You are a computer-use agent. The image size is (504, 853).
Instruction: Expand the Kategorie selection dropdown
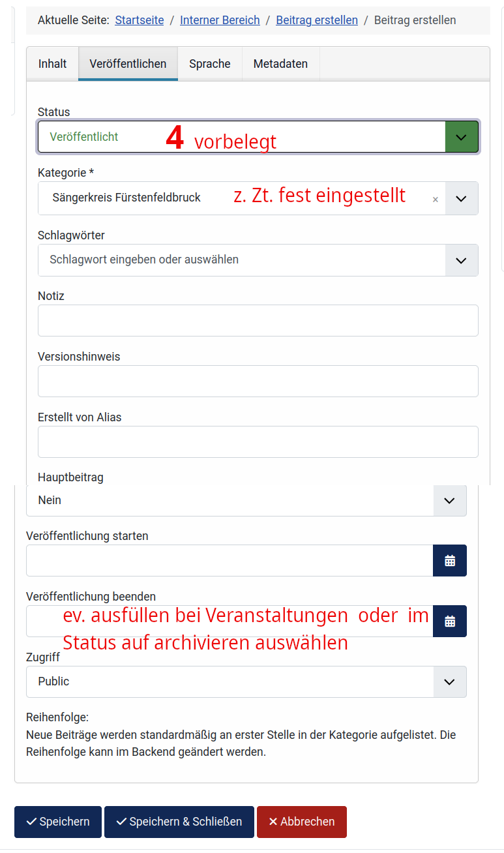click(x=462, y=198)
